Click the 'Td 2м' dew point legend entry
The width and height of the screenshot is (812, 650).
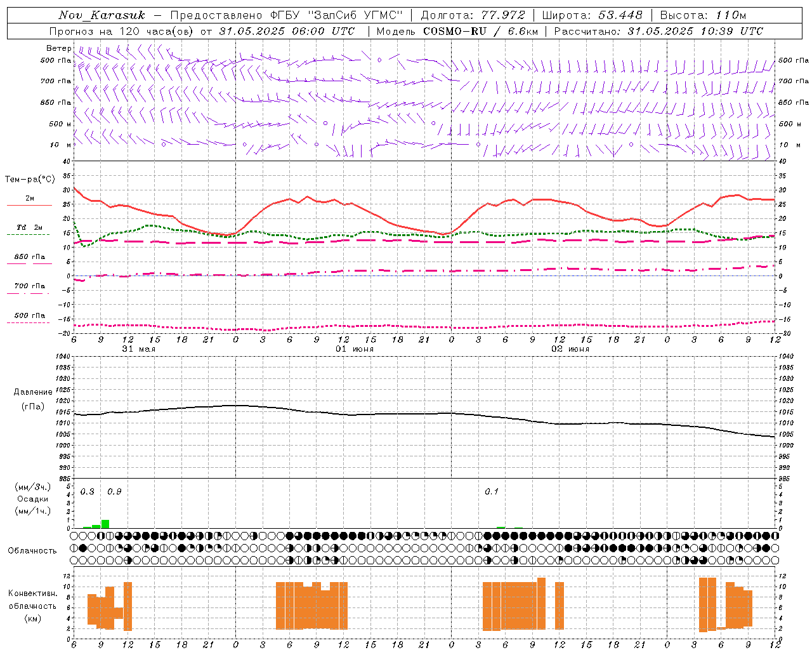coord(30,227)
